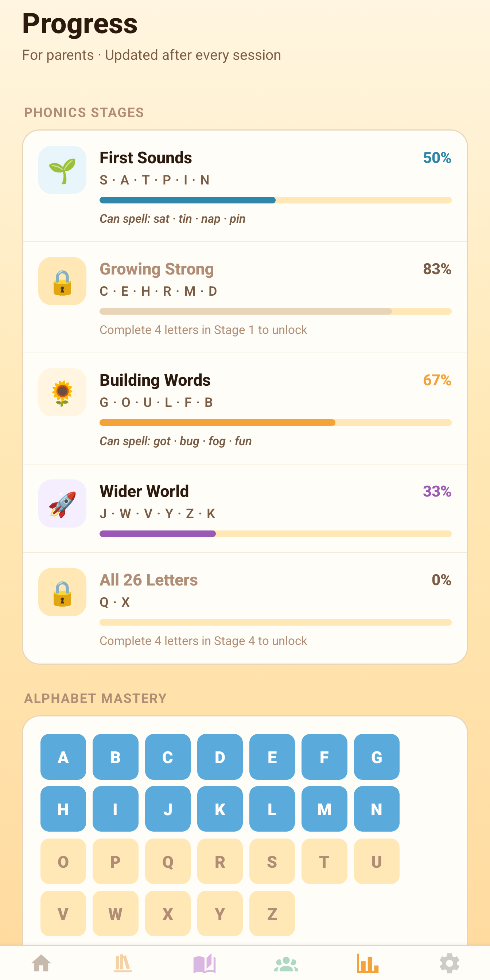This screenshot has width=490, height=980.
Task: Tap the lock icon beside Growing Strong
Action: tap(62, 281)
